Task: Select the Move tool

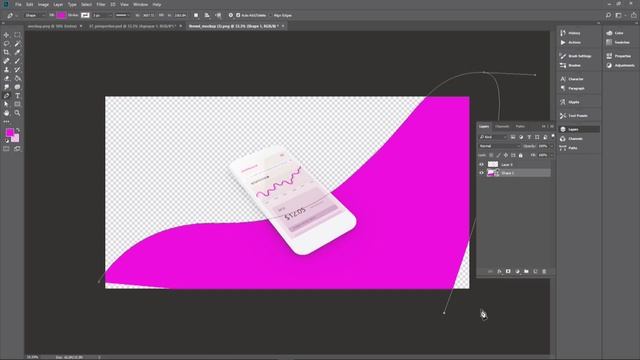Action: [x=7, y=35]
